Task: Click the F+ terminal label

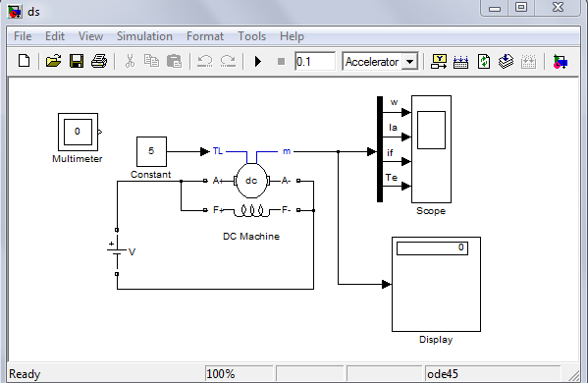Action: pyautogui.click(x=218, y=210)
